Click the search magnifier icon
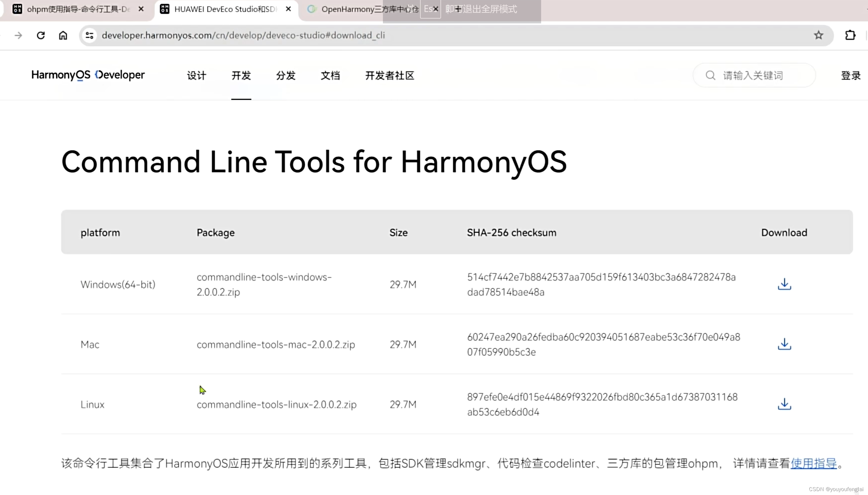Screen dimensions: 868x495 (711, 76)
